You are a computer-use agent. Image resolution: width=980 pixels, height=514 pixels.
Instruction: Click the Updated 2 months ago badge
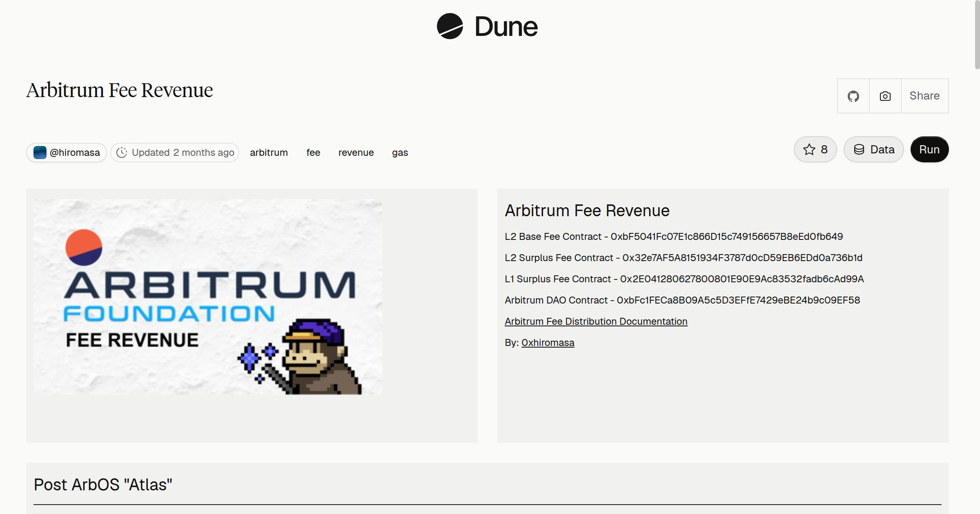175,153
